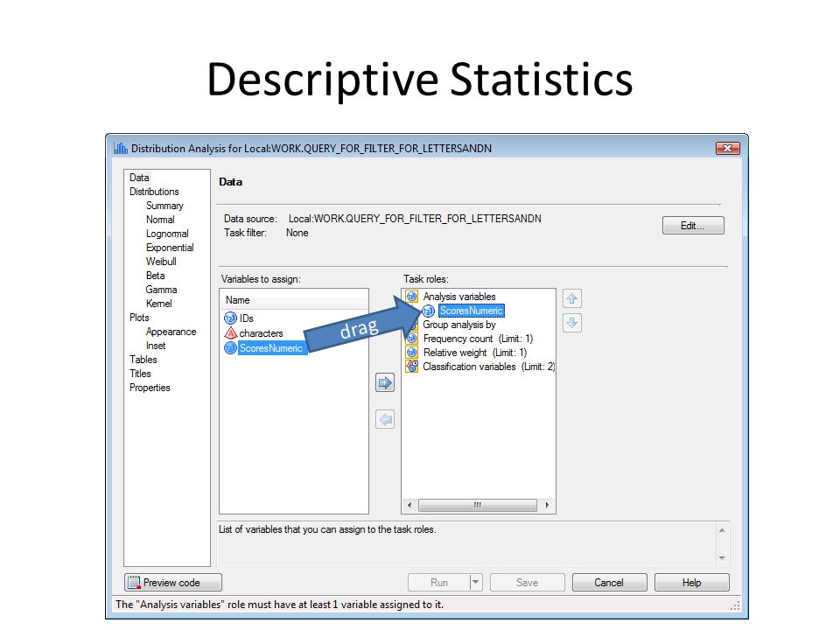Viewport: 840px width, 630px height.
Task: Click the Save button
Action: (x=527, y=583)
